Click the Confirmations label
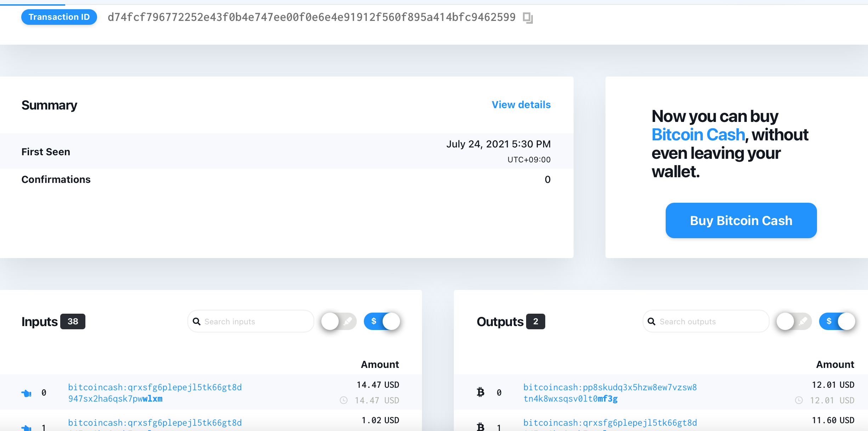This screenshot has height=431, width=868. pyautogui.click(x=56, y=179)
